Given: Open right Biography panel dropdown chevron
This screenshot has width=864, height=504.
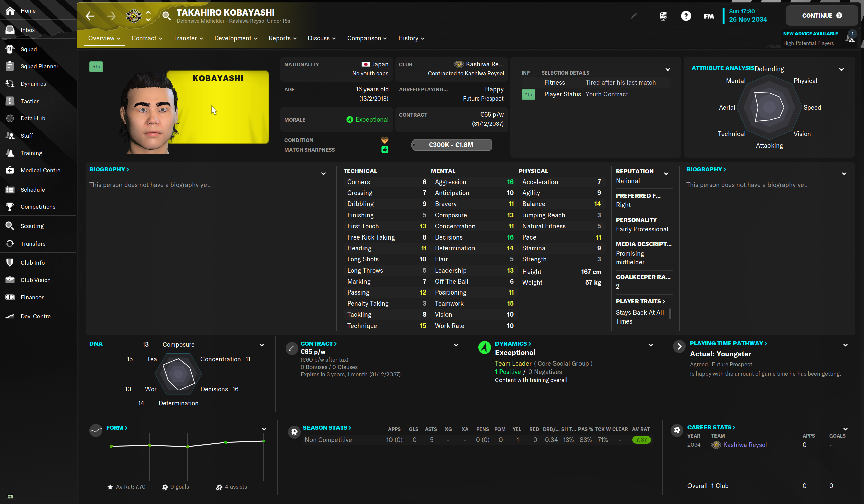Looking at the screenshot, I should pos(844,174).
